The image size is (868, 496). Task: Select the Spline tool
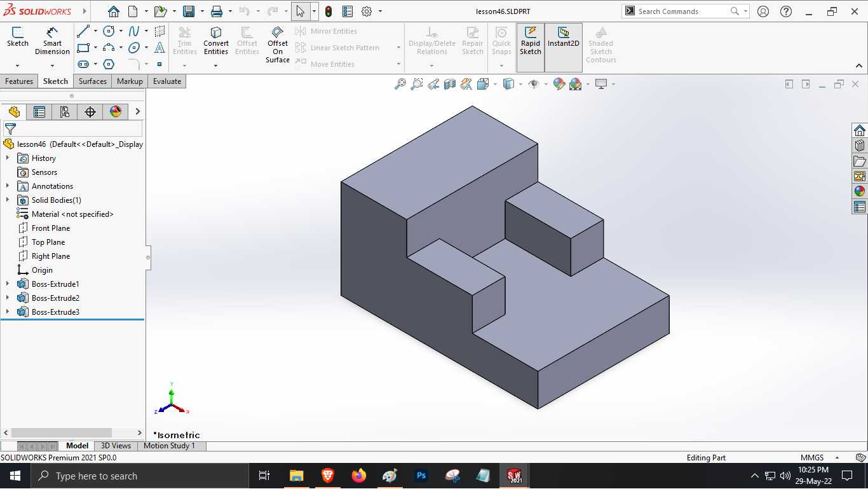pos(134,31)
